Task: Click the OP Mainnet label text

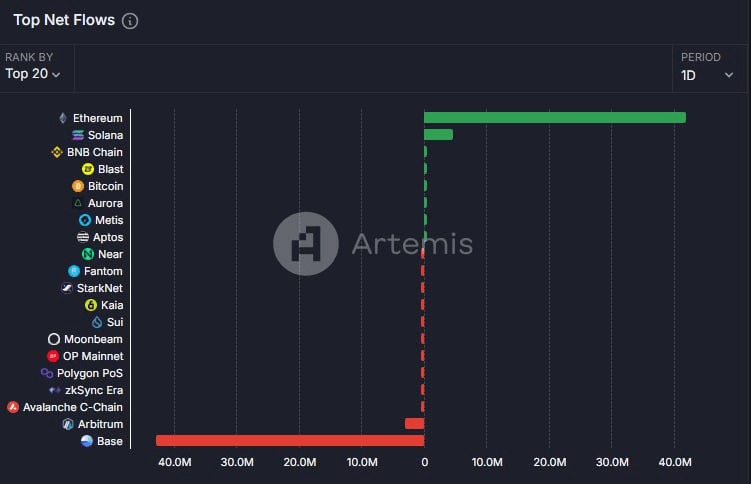Action: point(93,356)
